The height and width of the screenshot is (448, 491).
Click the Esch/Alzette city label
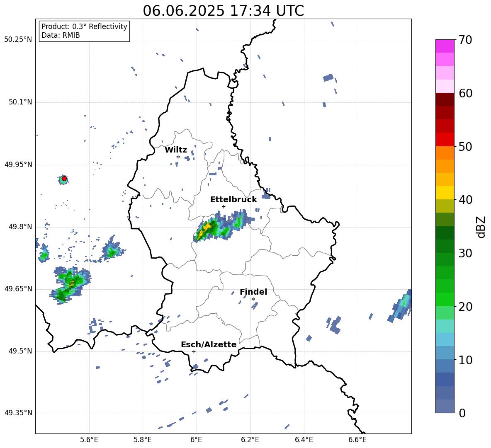209,344
